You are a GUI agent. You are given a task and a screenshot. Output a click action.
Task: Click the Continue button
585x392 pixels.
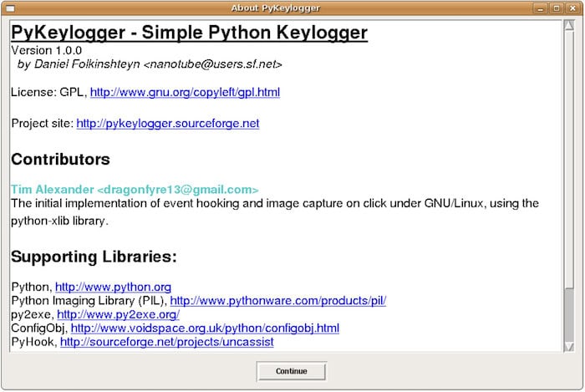click(292, 371)
